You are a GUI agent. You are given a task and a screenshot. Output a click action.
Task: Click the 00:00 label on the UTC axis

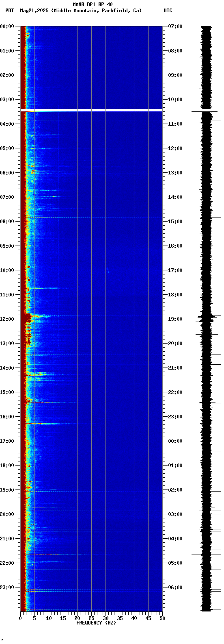tap(175, 441)
